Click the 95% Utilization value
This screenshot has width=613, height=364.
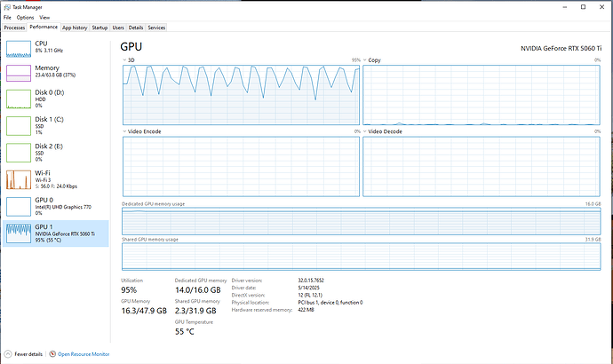tap(129, 290)
